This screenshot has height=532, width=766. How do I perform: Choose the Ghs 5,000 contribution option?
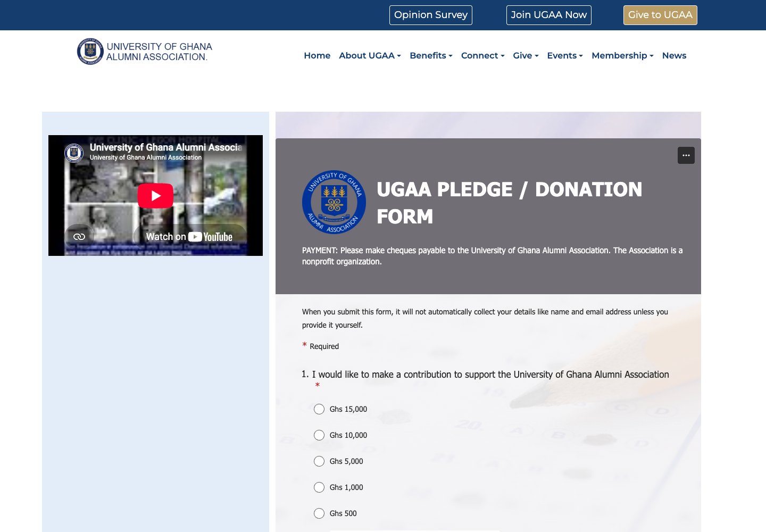319,461
